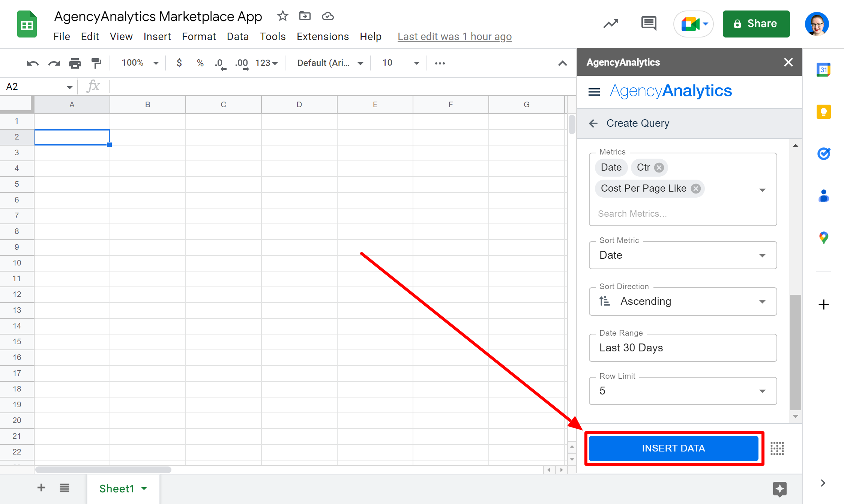Click the green Share button
Screen dimensions: 844x504
pyautogui.click(x=756, y=24)
